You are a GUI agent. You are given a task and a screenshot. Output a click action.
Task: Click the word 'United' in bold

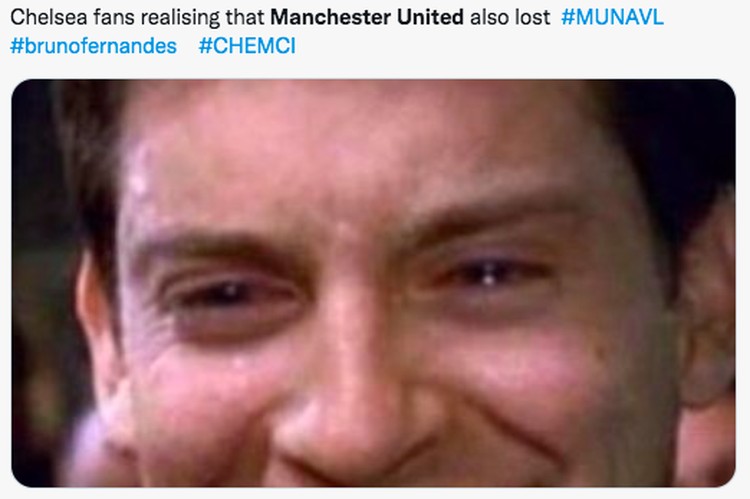pyautogui.click(x=430, y=17)
